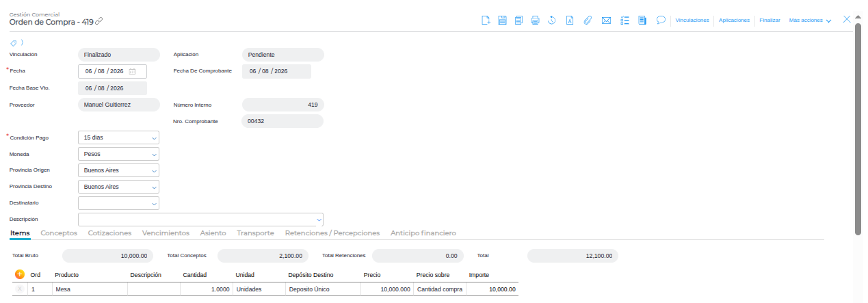Click the empty Descripción cell in Mesa row

pyautogui.click(x=154, y=289)
